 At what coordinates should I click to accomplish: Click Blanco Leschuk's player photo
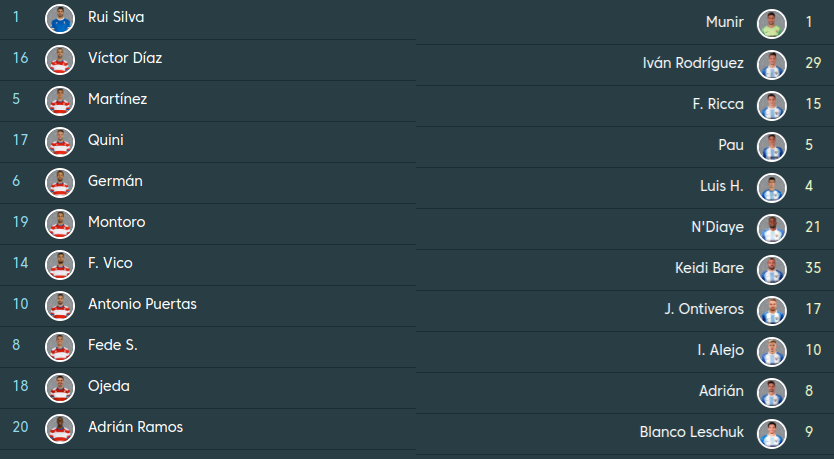772,434
